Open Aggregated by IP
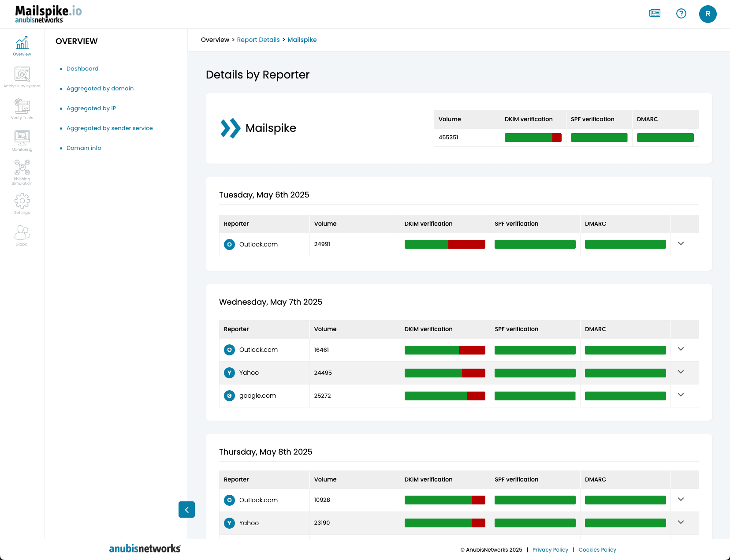 pos(91,108)
